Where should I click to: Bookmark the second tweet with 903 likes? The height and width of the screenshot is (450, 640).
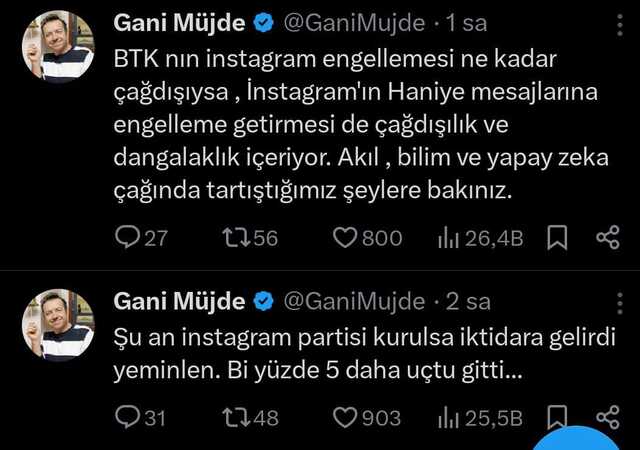(x=558, y=414)
